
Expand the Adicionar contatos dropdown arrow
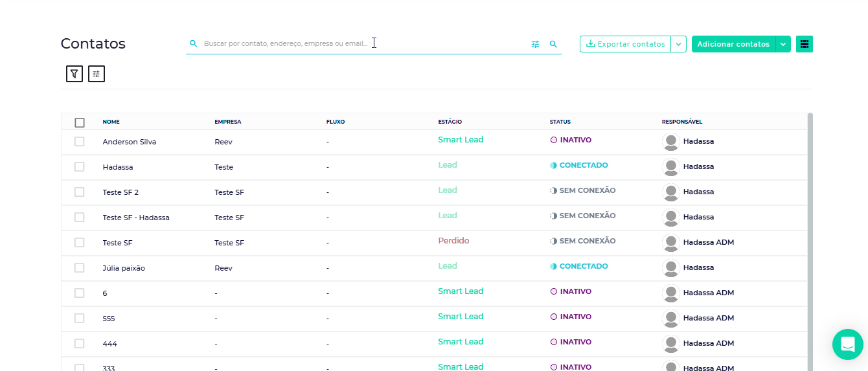click(783, 44)
